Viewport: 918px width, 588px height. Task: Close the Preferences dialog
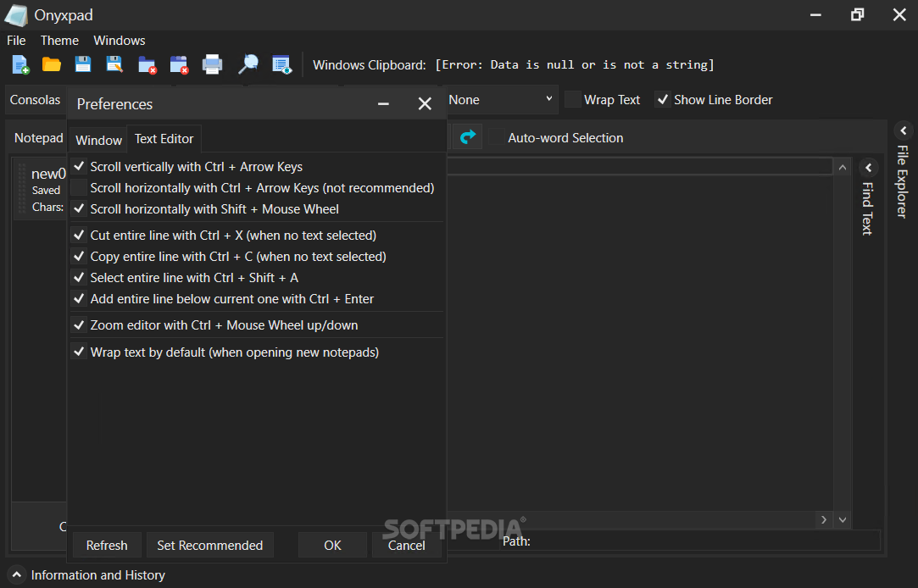pyautogui.click(x=425, y=104)
